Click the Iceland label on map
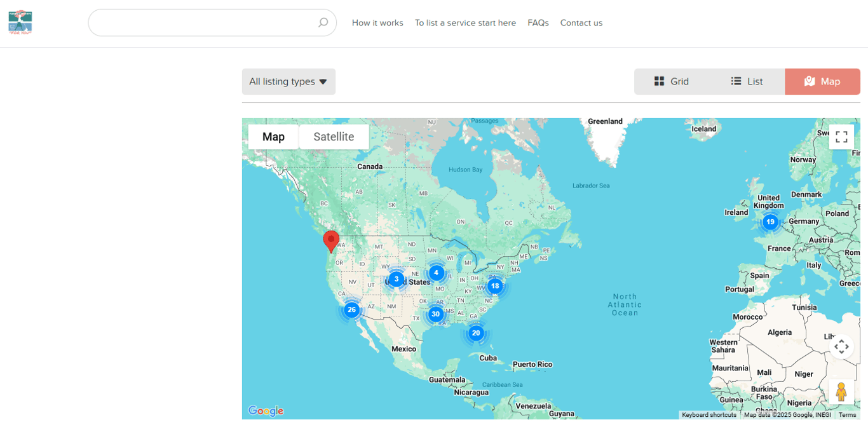The width and height of the screenshot is (868, 427). (x=703, y=128)
